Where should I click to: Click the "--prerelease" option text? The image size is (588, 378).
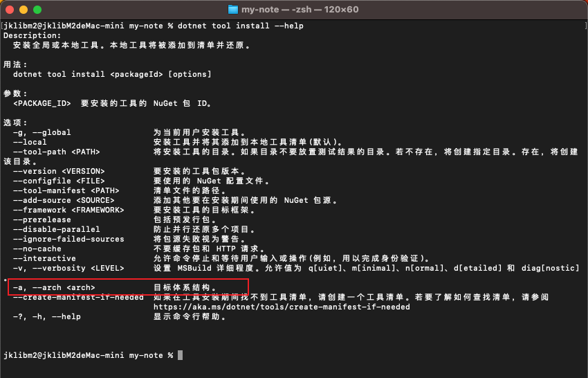pos(42,219)
